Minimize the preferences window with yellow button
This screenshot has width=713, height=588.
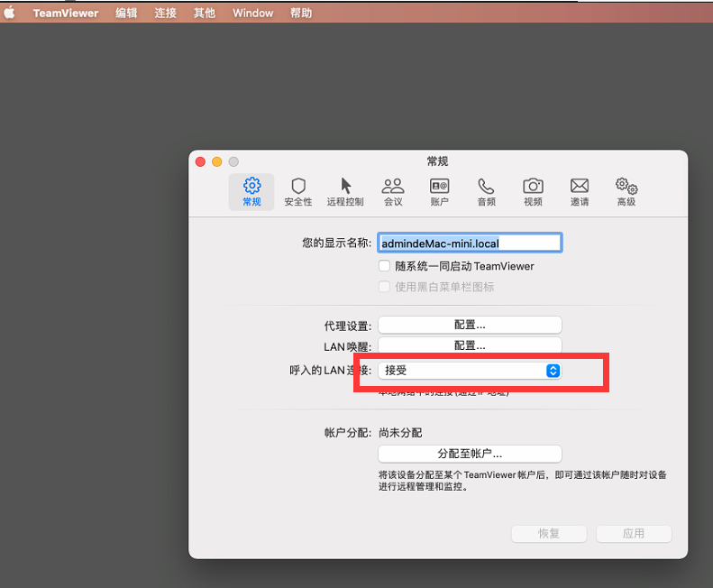pos(217,161)
